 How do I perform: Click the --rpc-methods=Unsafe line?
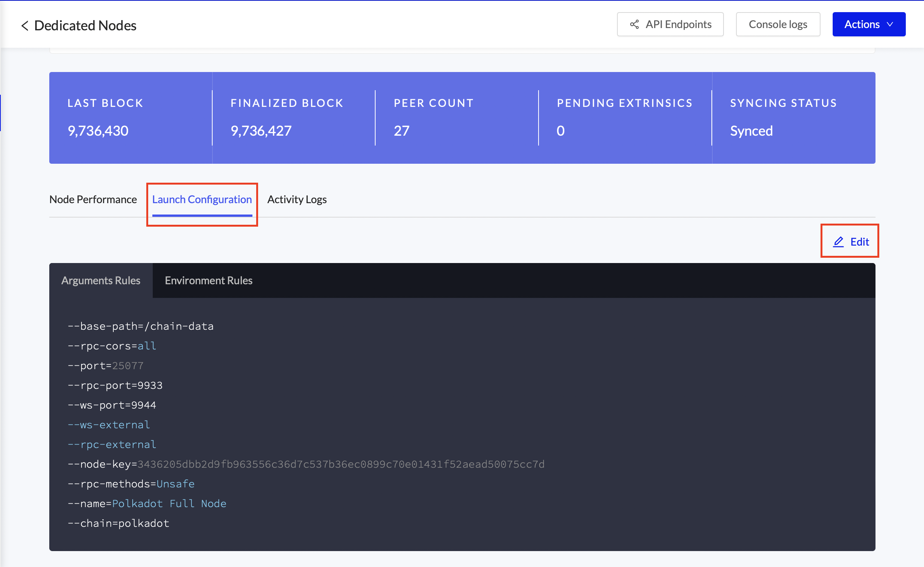(x=131, y=484)
